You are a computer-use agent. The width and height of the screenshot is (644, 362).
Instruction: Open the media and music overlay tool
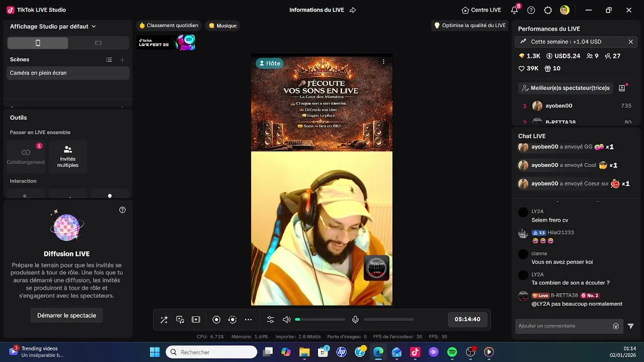click(x=180, y=320)
